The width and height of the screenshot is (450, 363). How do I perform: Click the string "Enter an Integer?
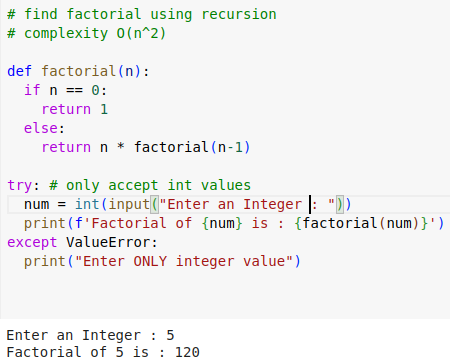[231, 204]
